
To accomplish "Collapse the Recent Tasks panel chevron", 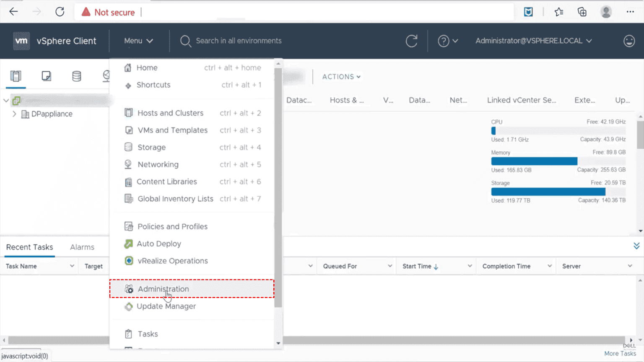I will point(636,246).
